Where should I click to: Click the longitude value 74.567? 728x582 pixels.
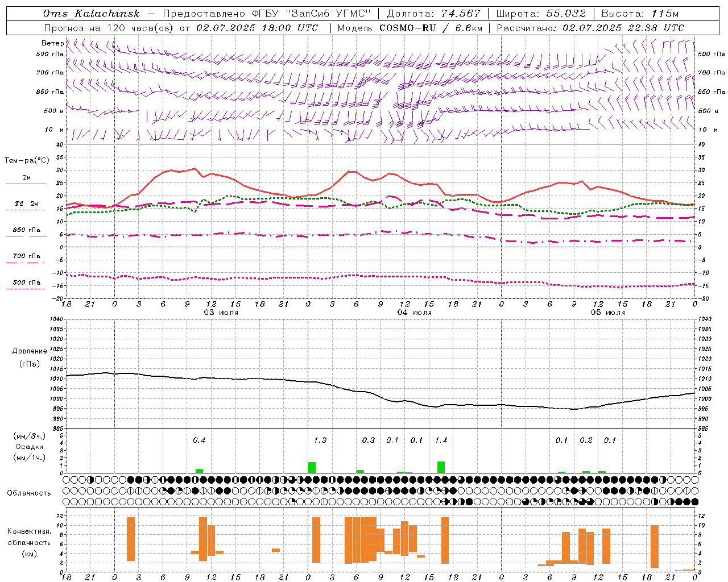pos(457,14)
